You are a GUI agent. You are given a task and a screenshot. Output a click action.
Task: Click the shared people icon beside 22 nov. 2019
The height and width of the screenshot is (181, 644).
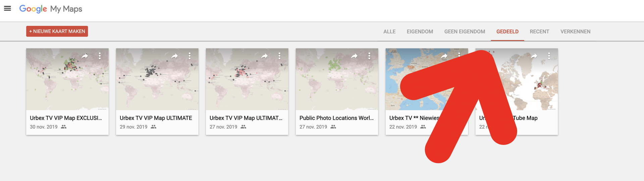423,127
